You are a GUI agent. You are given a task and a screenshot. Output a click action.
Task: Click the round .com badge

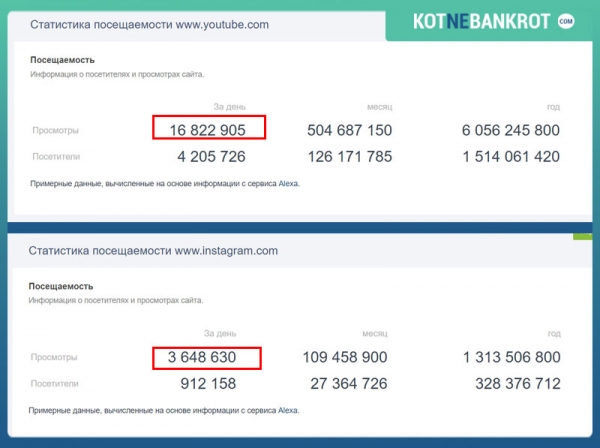click(566, 20)
